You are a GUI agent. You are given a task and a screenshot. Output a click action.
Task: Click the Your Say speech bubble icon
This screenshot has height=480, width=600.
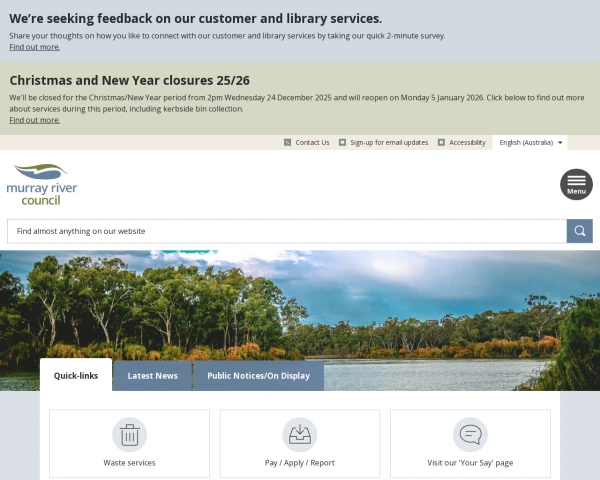pos(470,434)
